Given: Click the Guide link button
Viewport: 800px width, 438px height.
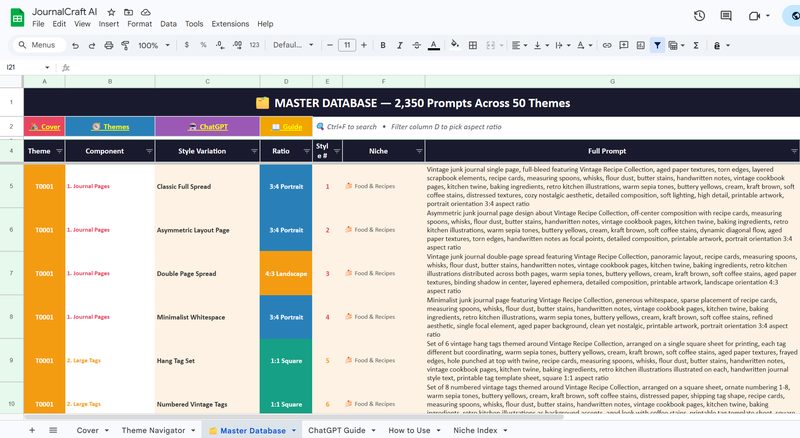Looking at the screenshot, I should 286,127.
